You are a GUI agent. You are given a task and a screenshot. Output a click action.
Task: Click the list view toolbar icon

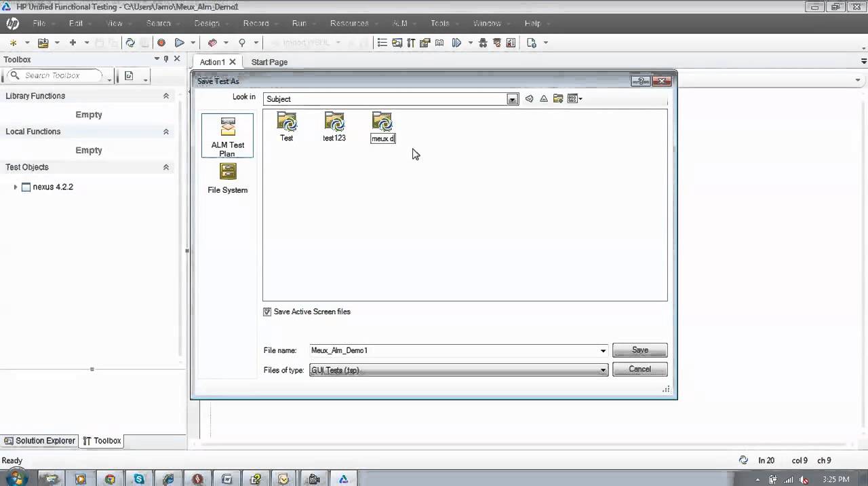click(382, 43)
